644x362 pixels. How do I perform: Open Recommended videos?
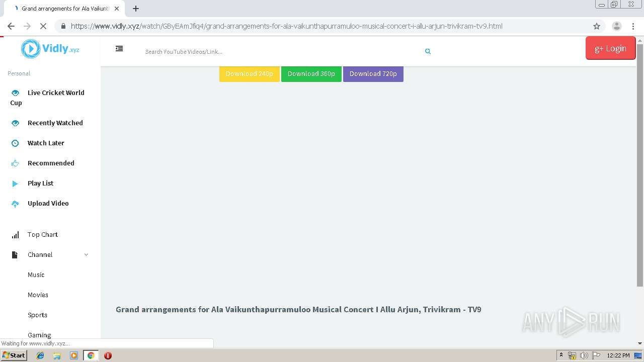point(51,163)
